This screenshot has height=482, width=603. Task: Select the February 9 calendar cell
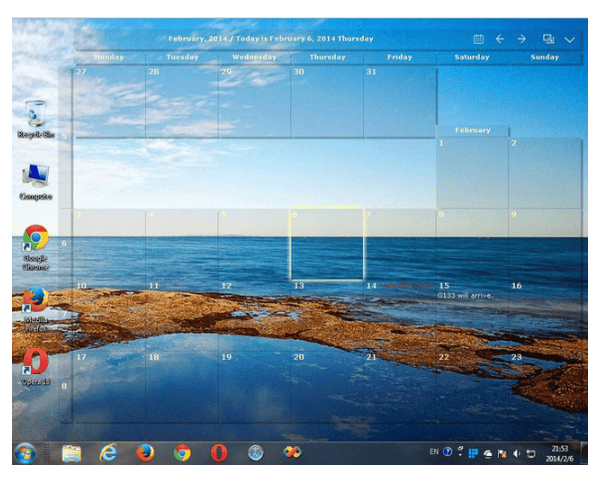[x=545, y=245]
